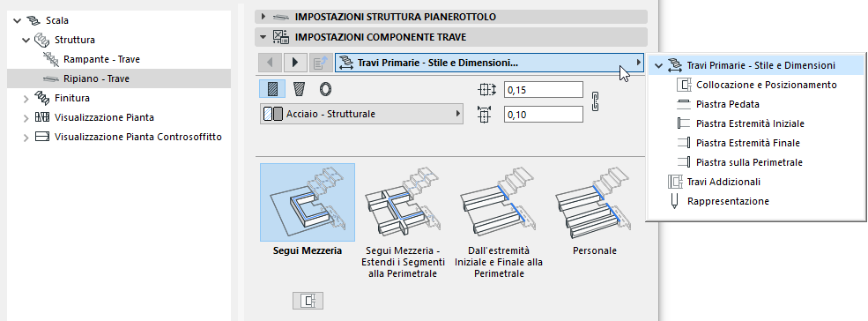868x321 pixels.
Task: Expand Visualizzazione Pianta node
Action: point(26,117)
